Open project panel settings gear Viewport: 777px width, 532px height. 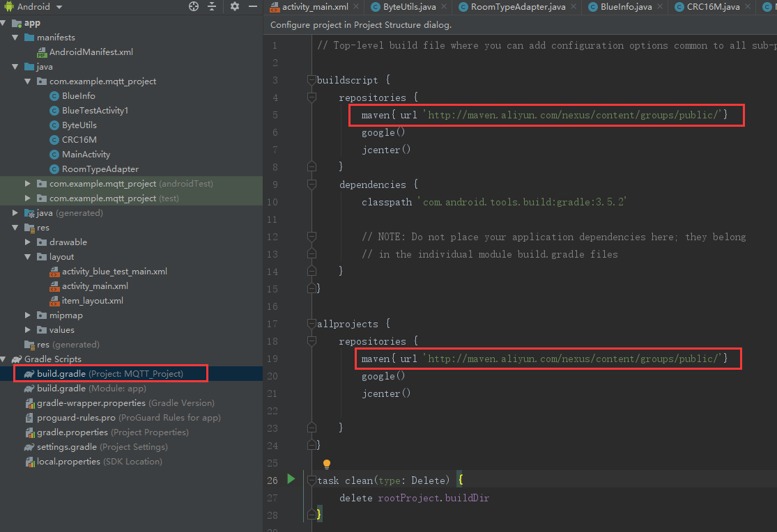[x=234, y=6]
